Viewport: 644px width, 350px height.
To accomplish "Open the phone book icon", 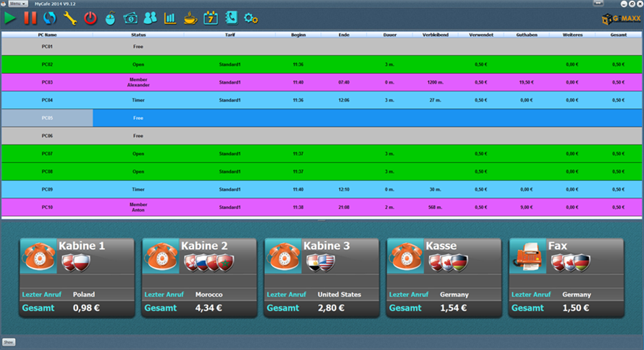I will (x=231, y=18).
